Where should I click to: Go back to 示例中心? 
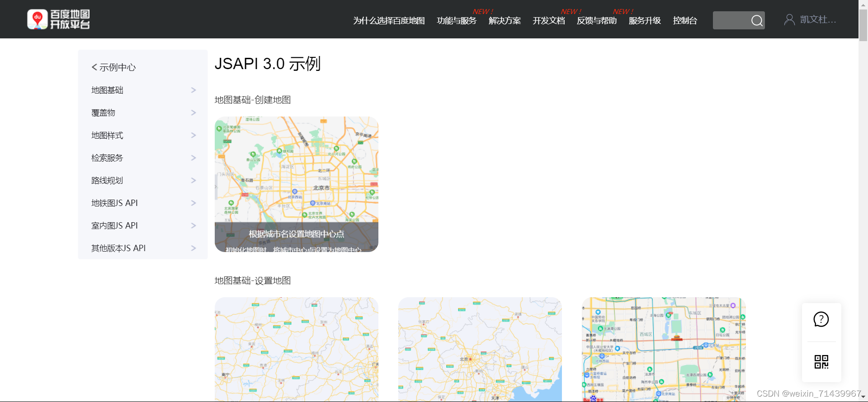113,67
